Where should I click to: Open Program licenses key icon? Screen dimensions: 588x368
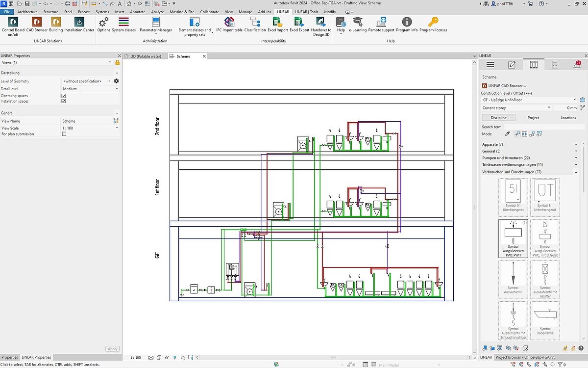[x=433, y=22]
